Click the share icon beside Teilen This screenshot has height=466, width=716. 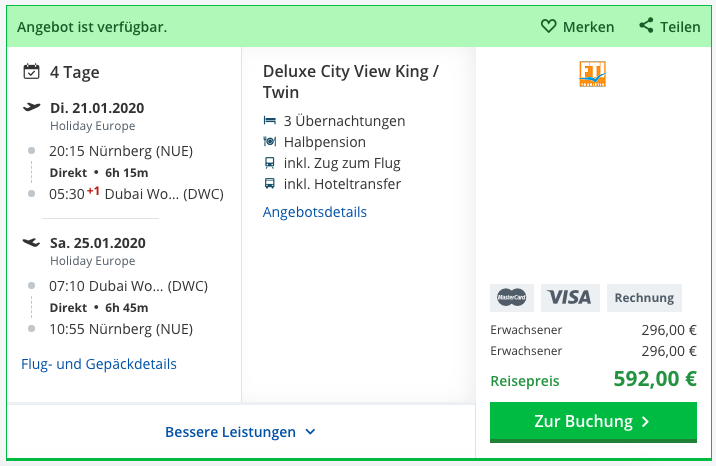point(646,26)
